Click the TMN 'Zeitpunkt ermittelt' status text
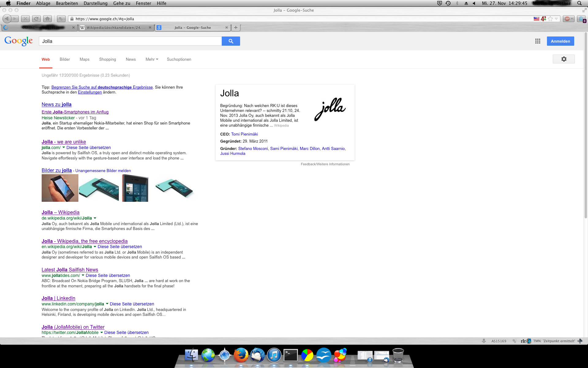 tap(554, 341)
